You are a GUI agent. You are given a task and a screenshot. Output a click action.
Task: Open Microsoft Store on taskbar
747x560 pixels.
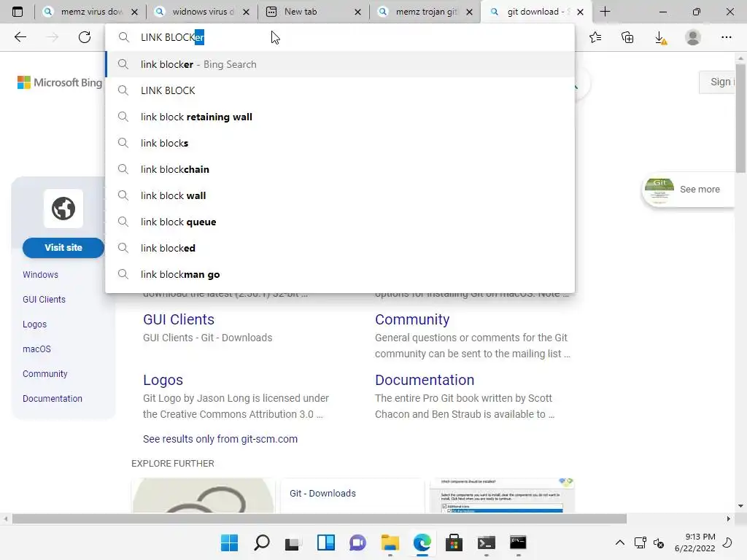pos(454,542)
